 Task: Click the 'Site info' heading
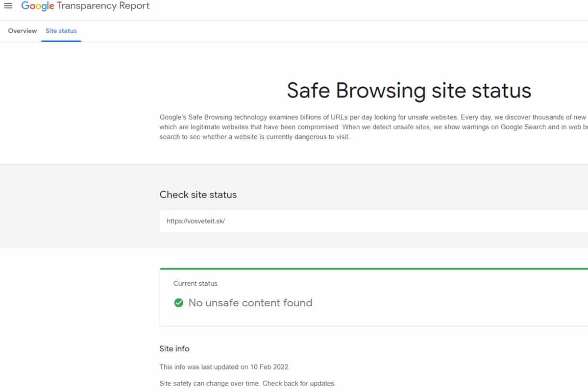coord(174,349)
